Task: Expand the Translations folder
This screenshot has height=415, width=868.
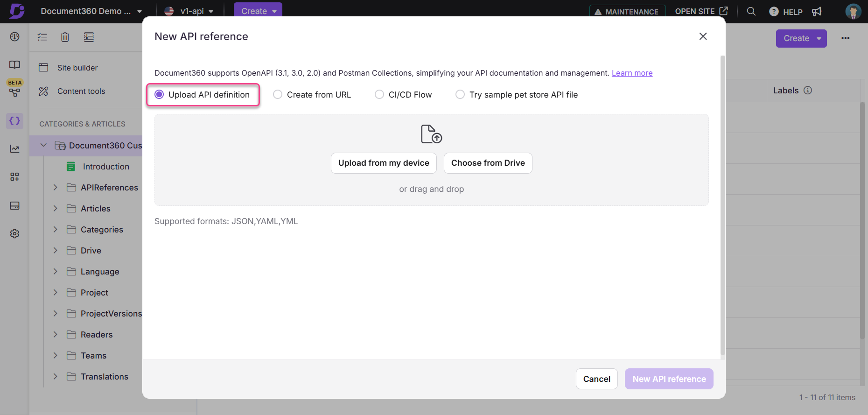Action: point(55,377)
